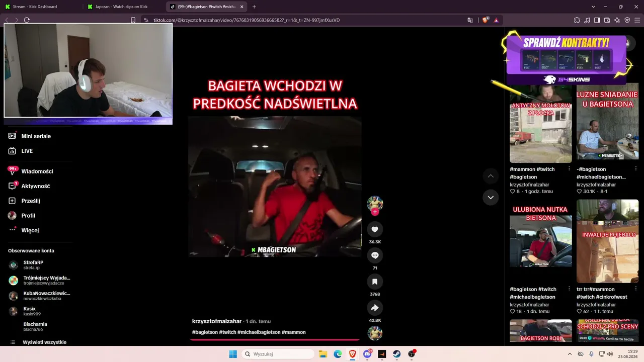Open Discord from the taskbar

coord(367,354)
